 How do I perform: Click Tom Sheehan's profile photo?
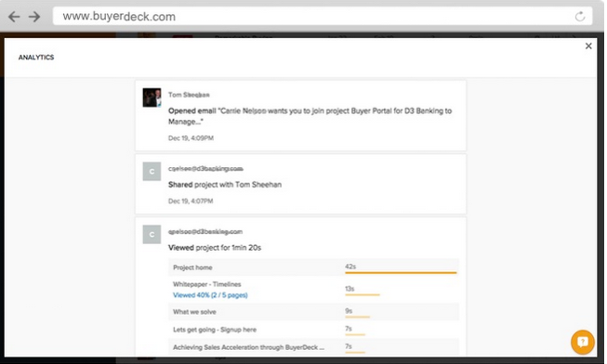pyautogui.click(x=152, y=97)
